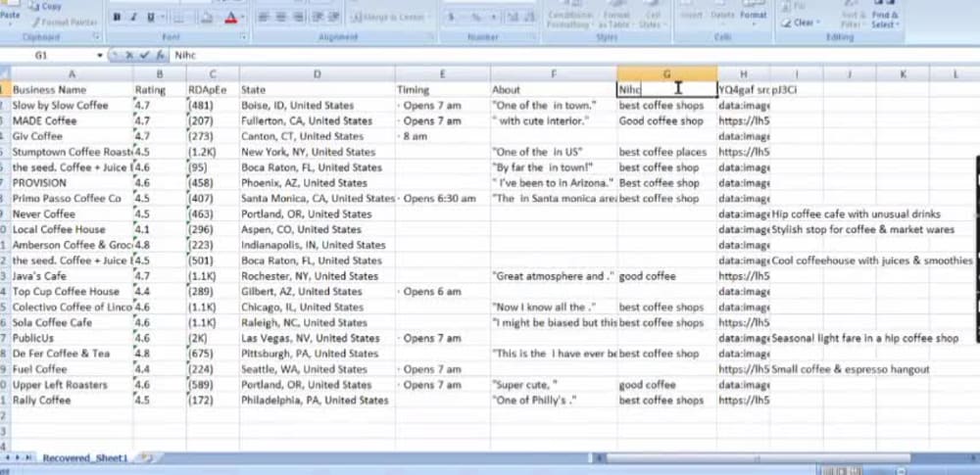Click the status bar view buttons

tap(844, 470)
